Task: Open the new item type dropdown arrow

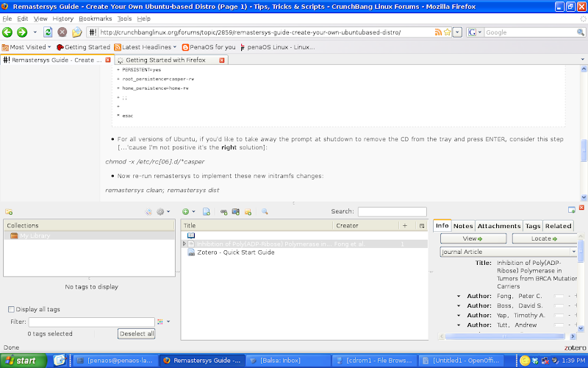Action: (193, 212)
